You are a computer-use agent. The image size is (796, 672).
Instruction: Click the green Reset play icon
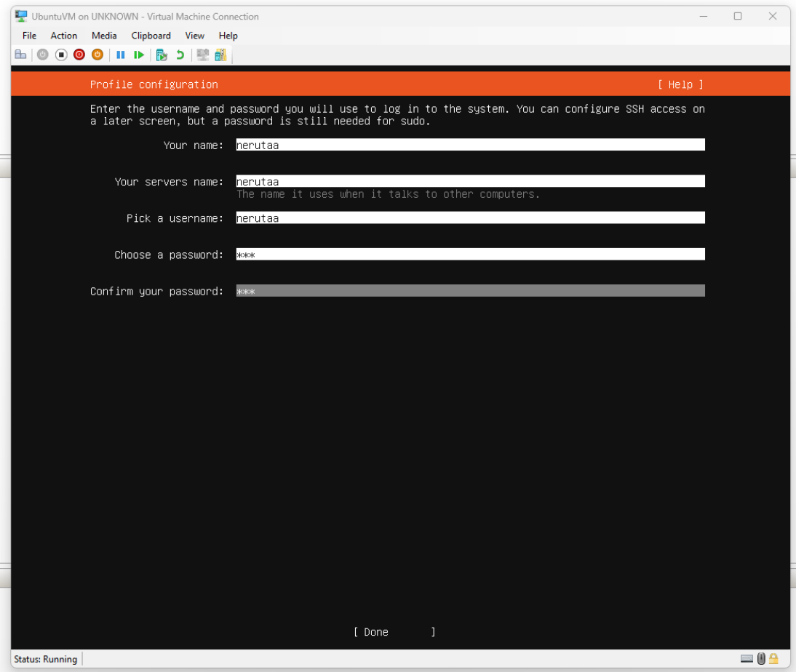[x=138, y=55]
